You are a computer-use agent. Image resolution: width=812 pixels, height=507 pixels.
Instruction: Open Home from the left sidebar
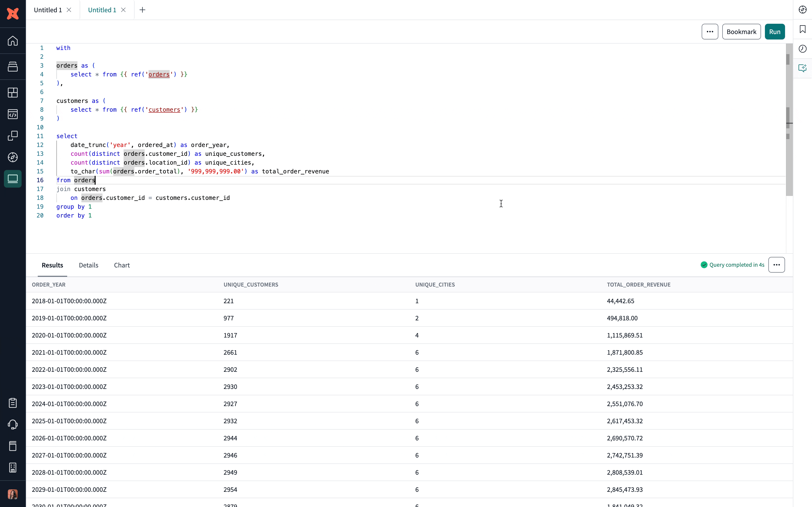click(x=13, y=41)
